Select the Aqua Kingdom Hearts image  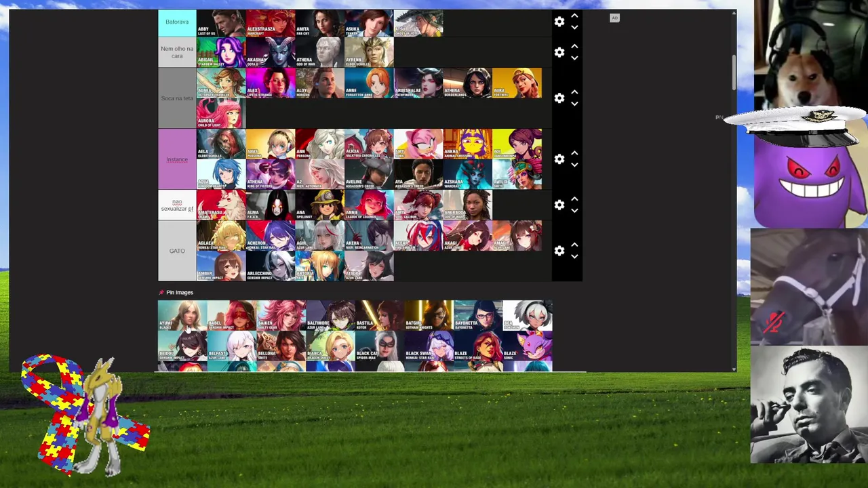pos(221,174)
